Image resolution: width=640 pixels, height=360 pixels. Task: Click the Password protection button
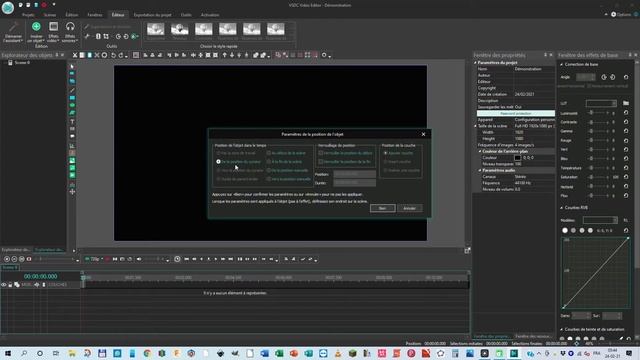[516, 113]
